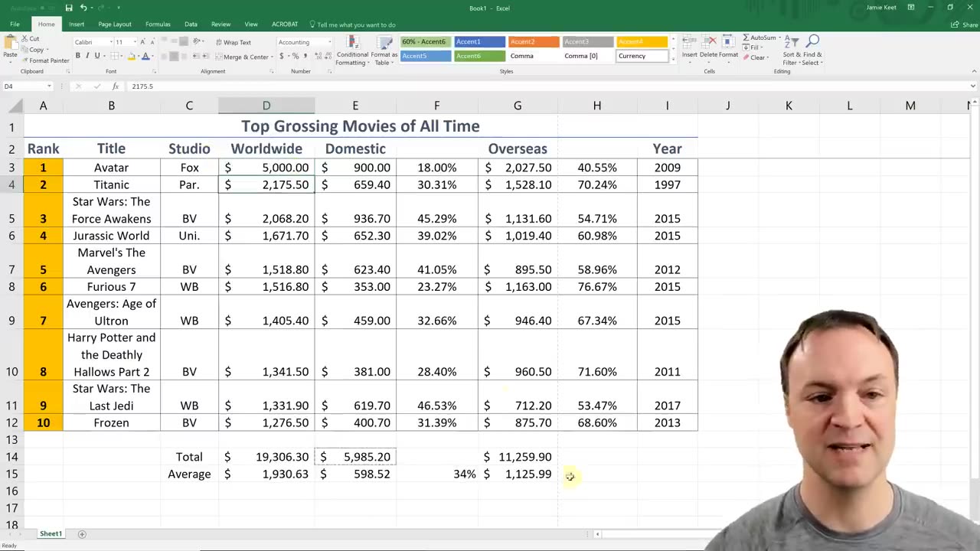The height and width of the screenshot is (551, 980).
Task: Select the cell containing Titanic
Action: pos(112,184)
